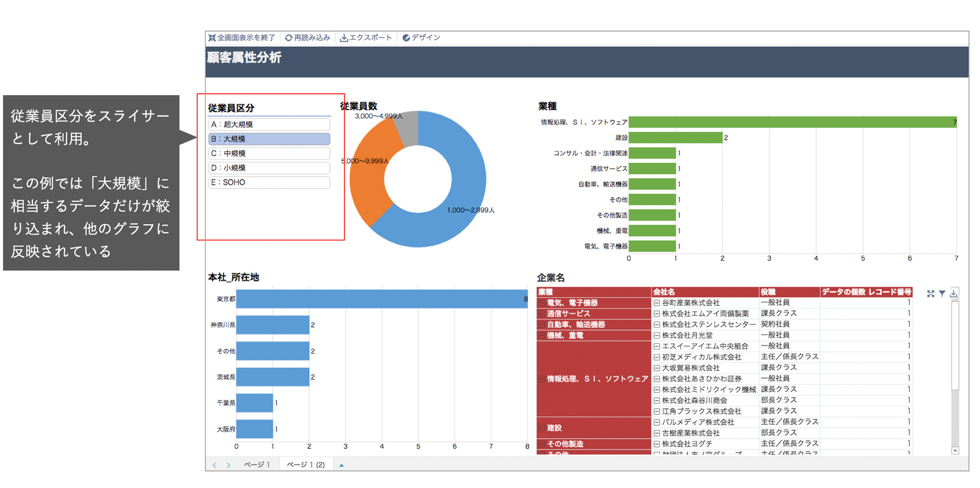The height and width of the screenshot is (488, 980).
Task: Click the table scrollbar's down arrow
Action: tap(955, 451)
